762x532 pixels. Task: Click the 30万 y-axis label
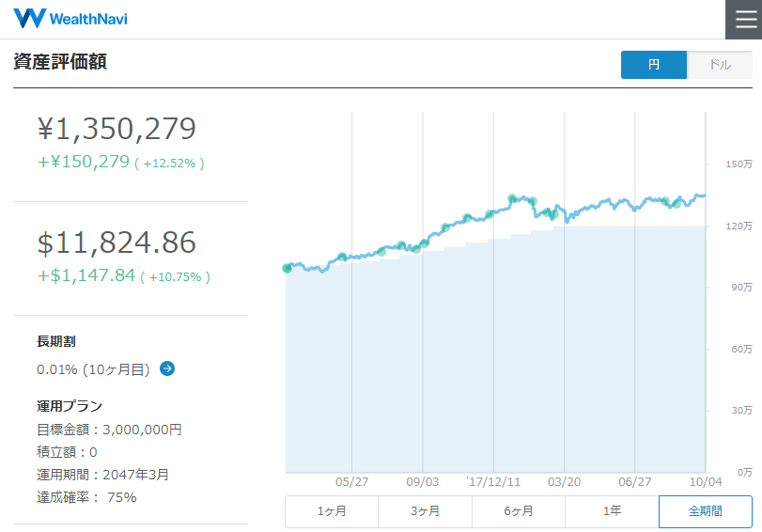741,411
